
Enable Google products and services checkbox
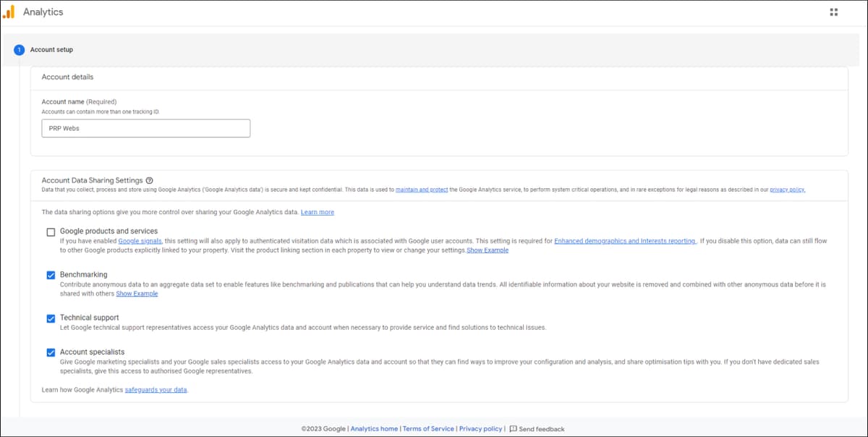click(51, 232)
